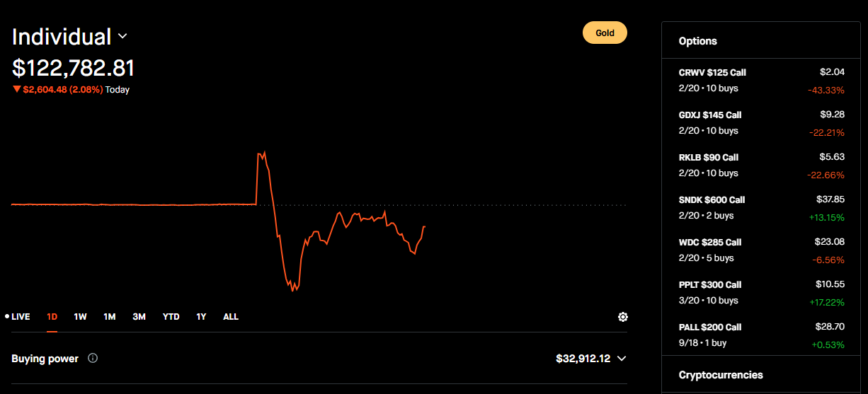Click the Options section header
The image size is (868, 394).
click(x=697, y=41)
